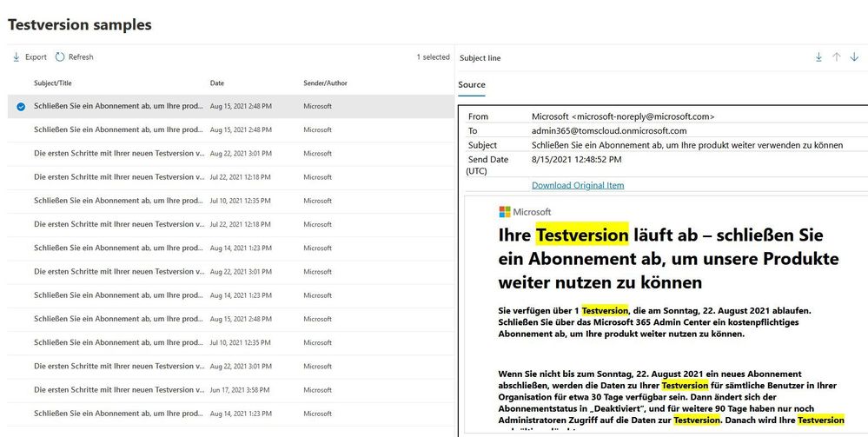868x437 pixels.
Task: Download the item via preview pane arrow icon
Action: pos(818,57)
